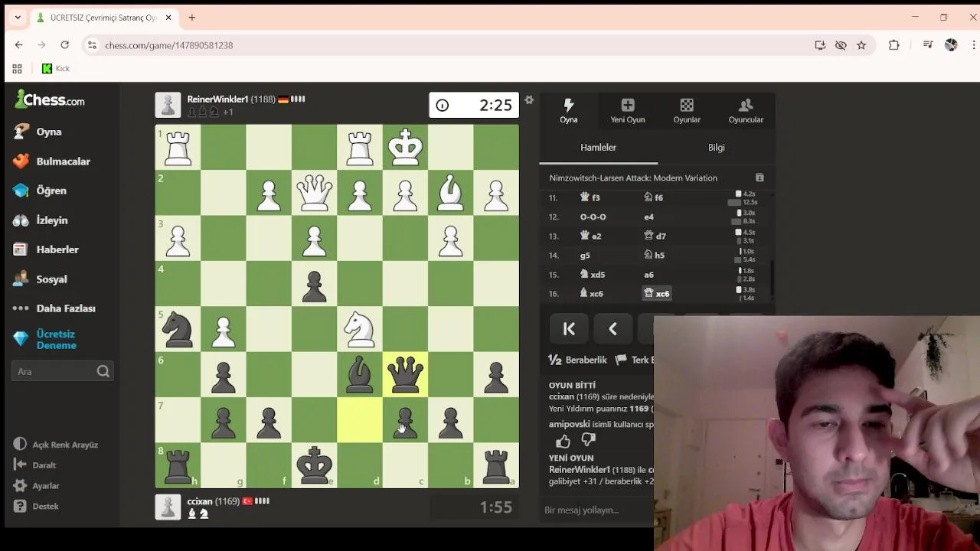Select move 14 Nh5 in move list

click(654, 256)
